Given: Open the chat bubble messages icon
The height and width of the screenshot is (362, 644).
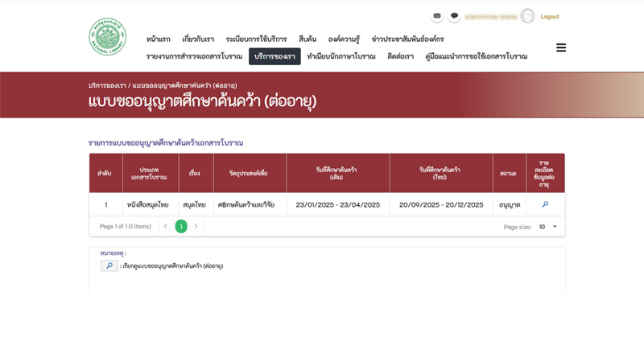Looking at the screenshot, I should click(x=454, y=16).
